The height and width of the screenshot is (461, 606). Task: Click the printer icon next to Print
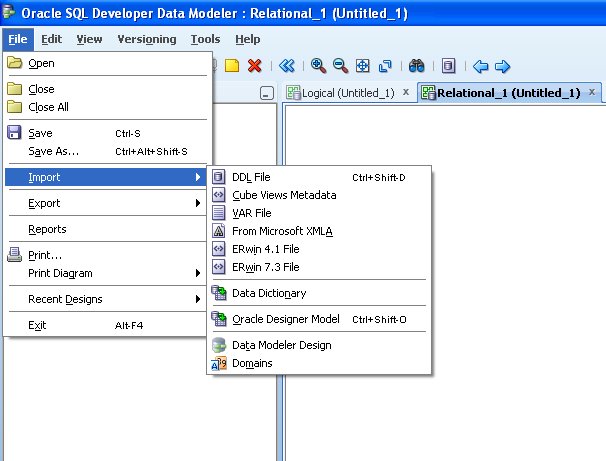pyautogui.click(x=14, y=255)
